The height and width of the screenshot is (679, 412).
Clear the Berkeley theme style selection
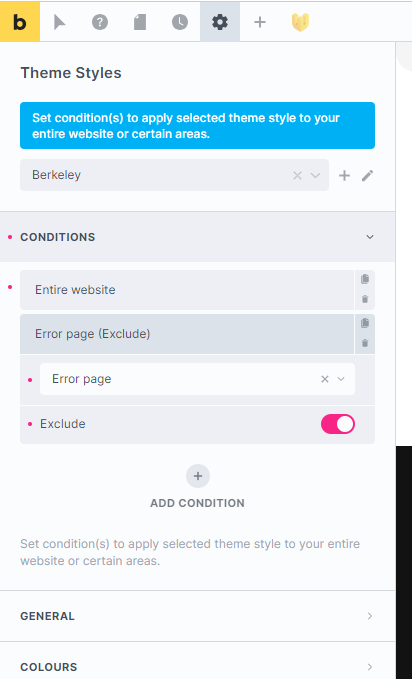[297, 175]
